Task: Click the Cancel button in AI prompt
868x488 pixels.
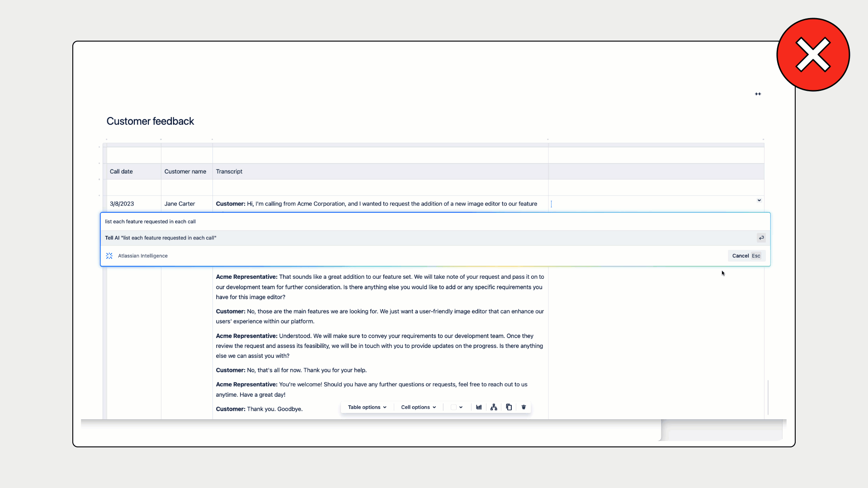Action: tap(746, 256)
